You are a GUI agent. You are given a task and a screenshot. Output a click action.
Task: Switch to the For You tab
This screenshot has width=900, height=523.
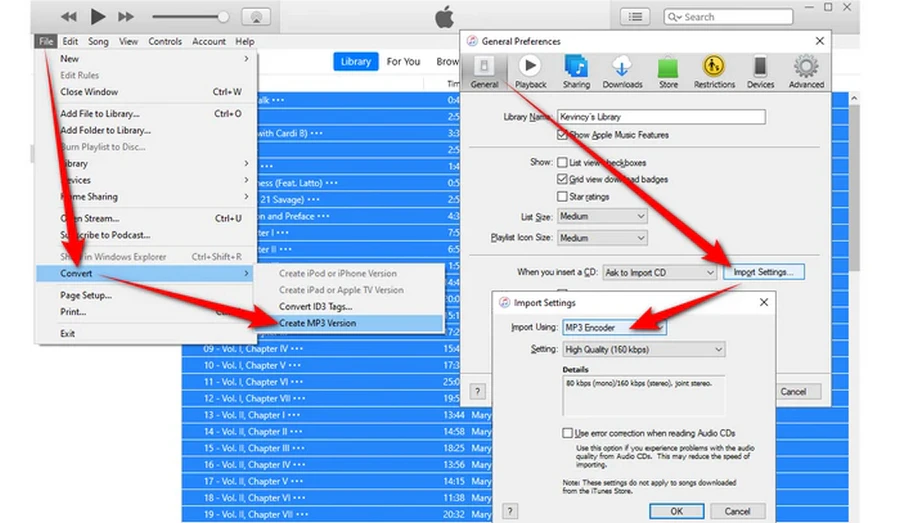click(x=403, y=61)
